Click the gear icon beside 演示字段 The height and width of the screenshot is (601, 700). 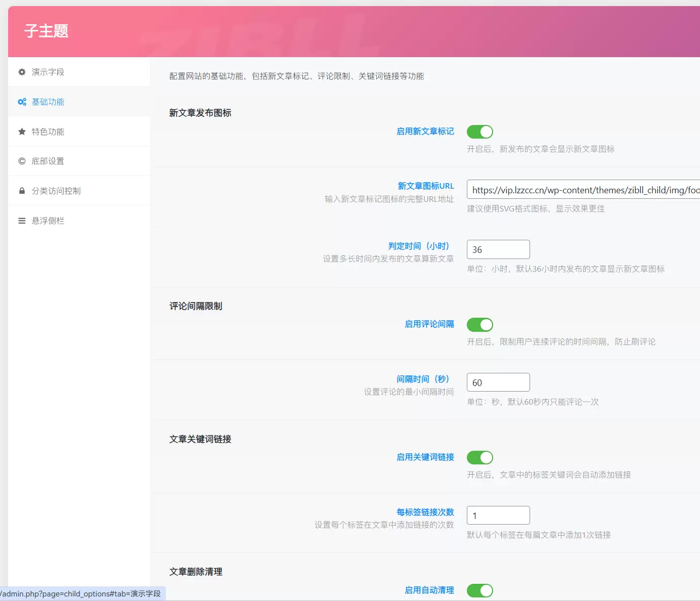[x=22, y=72]
